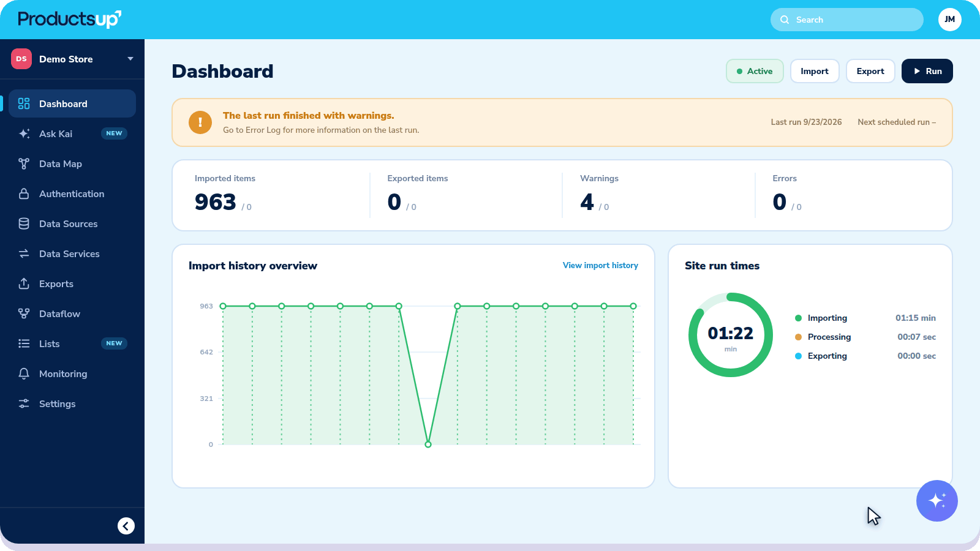Click the Dataflow branch icon
The width and height of the screenshot is (980, 551).
tap(24, 313)
